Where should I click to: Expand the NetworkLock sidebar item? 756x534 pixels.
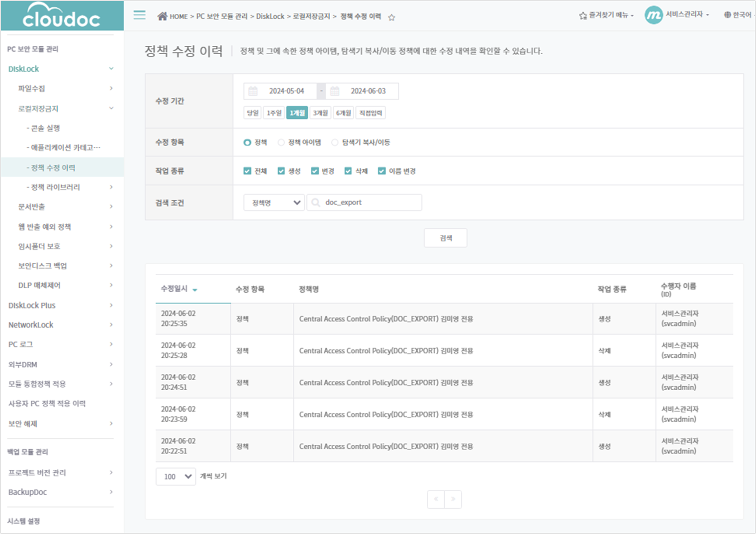(x=111, y=324)
